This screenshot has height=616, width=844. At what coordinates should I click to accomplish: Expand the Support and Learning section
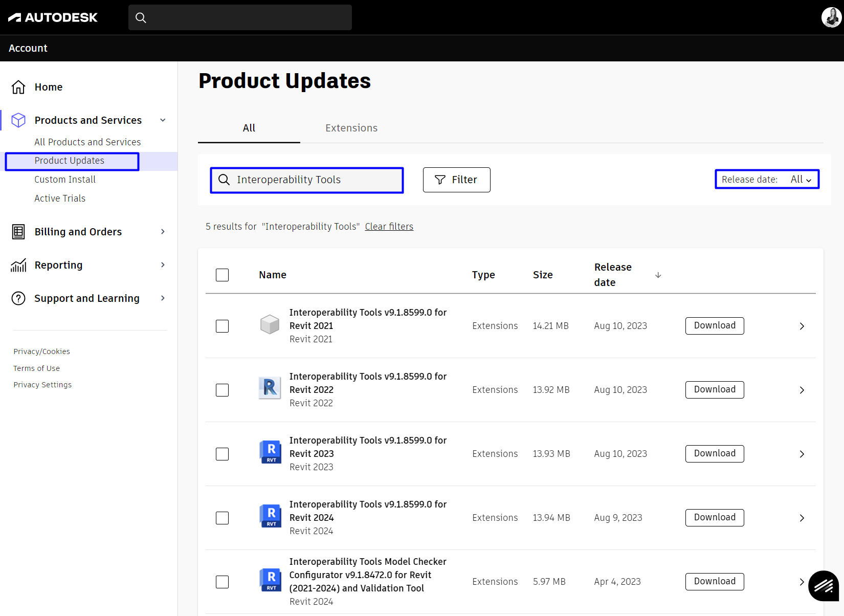pos(163,298)
